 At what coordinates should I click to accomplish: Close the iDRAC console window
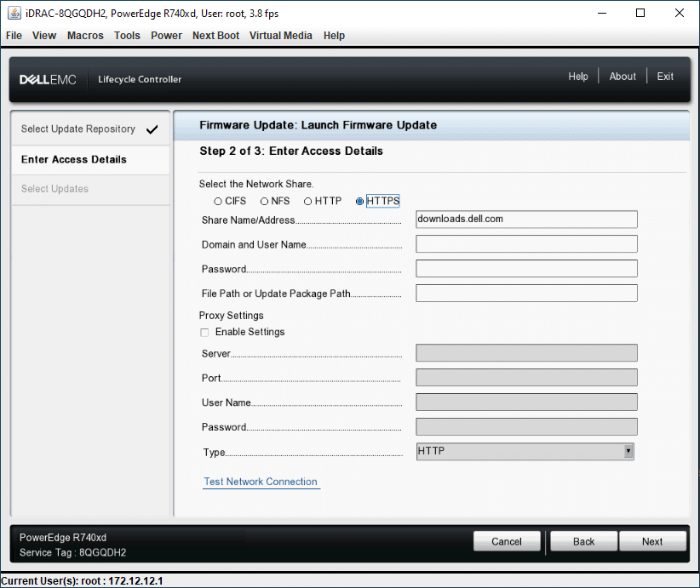click(x=680, y=13)
